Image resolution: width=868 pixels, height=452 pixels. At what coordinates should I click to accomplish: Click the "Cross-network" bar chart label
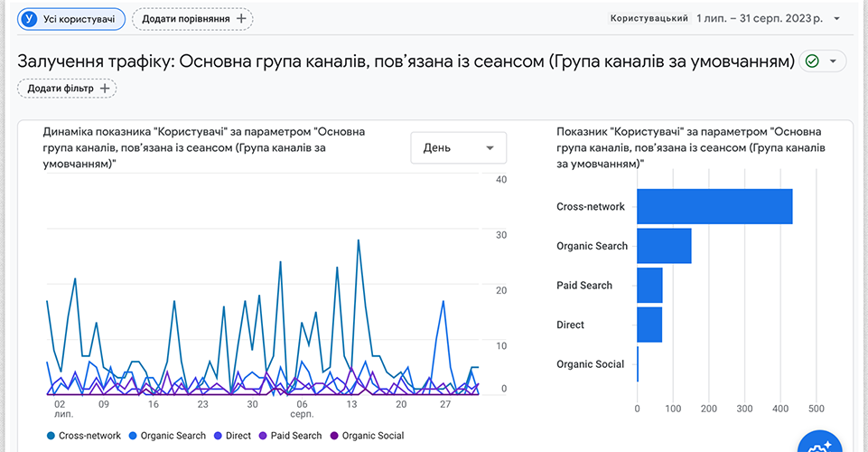point(590,207)
